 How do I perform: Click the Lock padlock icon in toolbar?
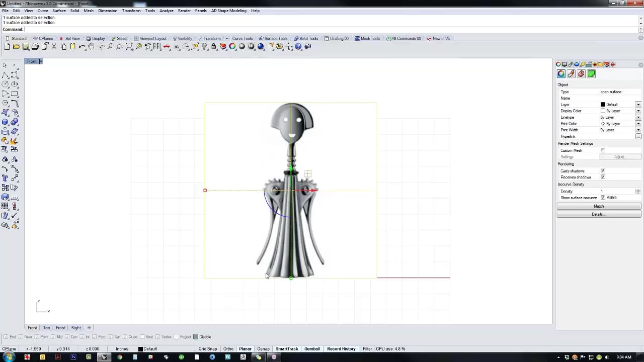point(214,46)
